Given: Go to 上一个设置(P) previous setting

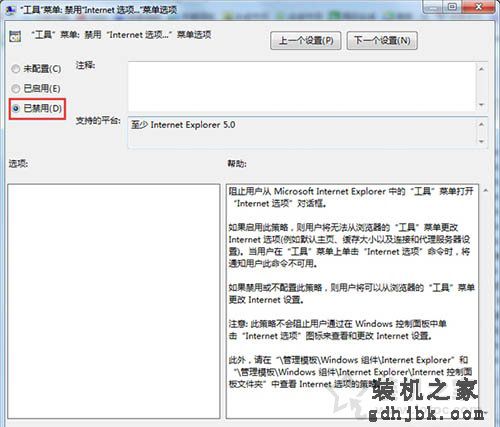Looking at the screenshot, I should pyautogui.click(x=305, y=41).
